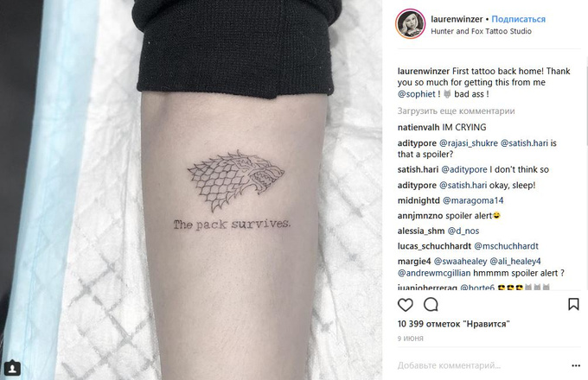Screen dimensions: 588x380
Task: Open @sophiet mention in caption
Action: coord(416,94)
